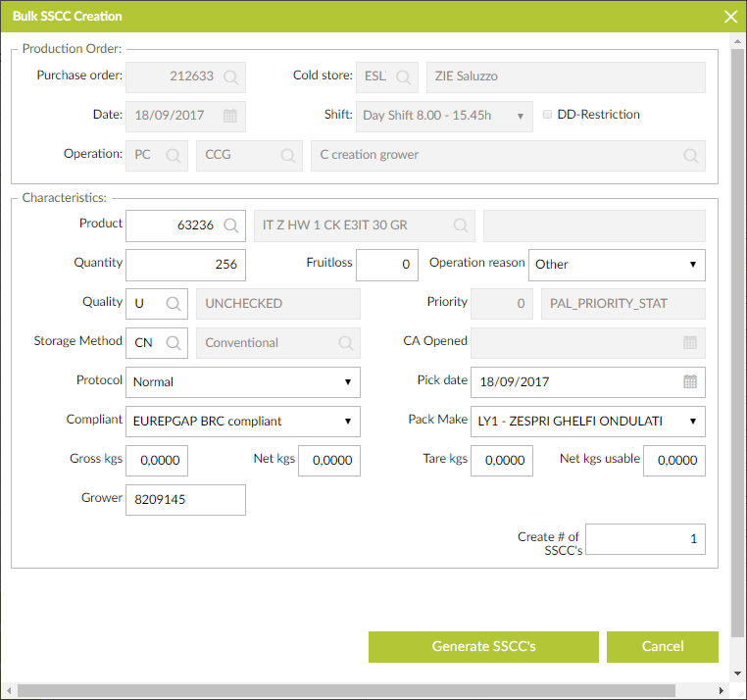Click the scroll down arrow
Image resolution: width=747 pixels, height=700 pixels.
click(737, 674)
